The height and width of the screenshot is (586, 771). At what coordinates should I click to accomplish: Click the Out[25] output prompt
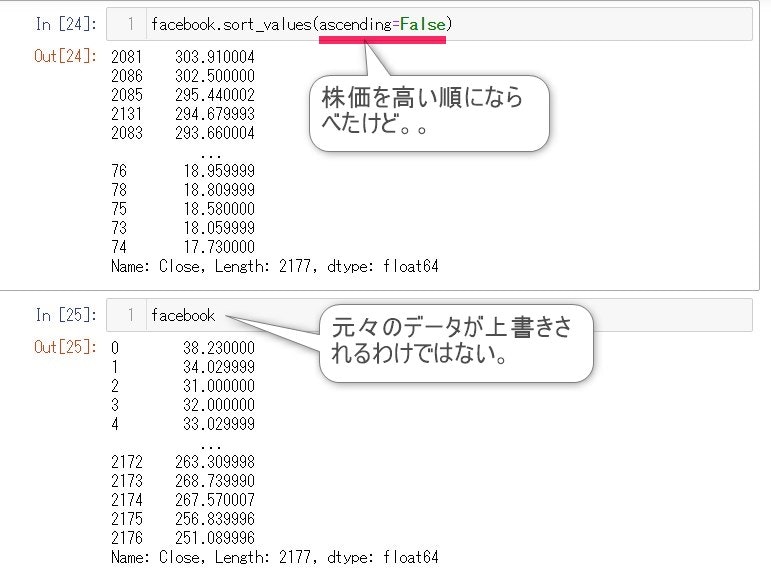pyautogui.click(x=65, y=347)
